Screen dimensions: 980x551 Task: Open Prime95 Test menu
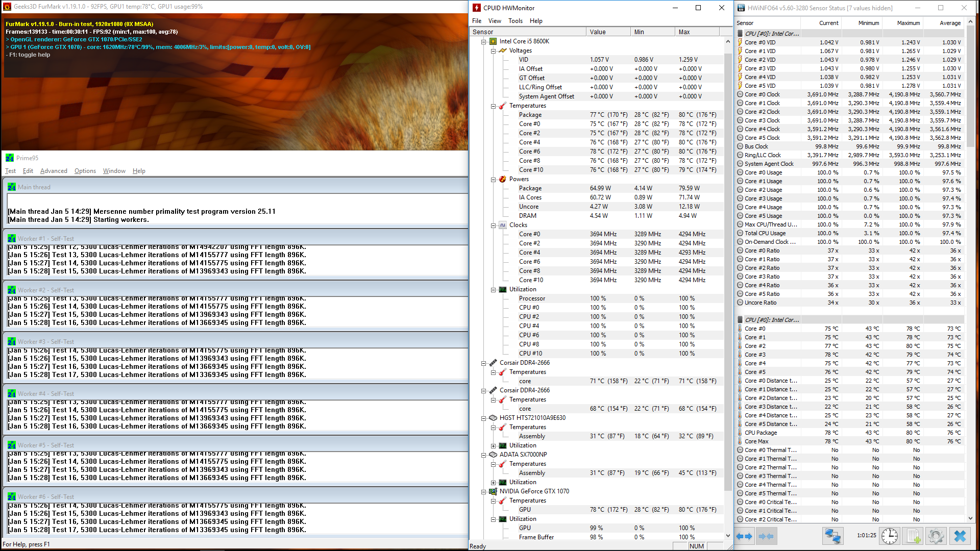point(10,171)
